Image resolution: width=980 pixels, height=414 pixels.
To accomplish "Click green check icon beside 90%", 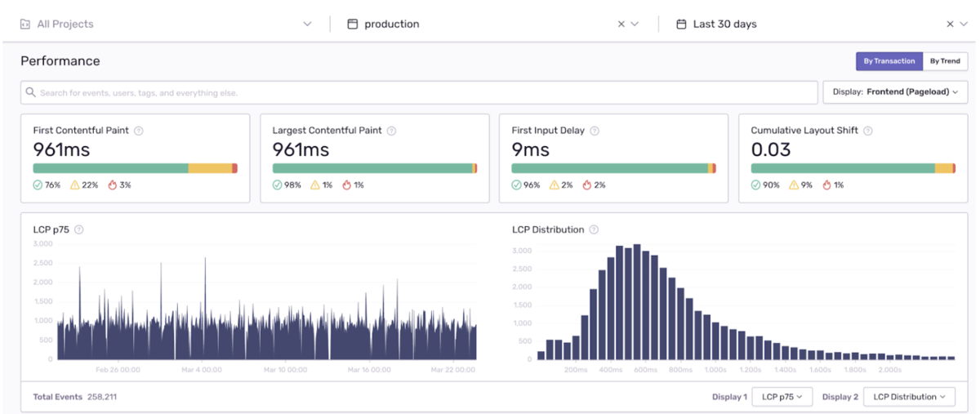I will point(755,185).
